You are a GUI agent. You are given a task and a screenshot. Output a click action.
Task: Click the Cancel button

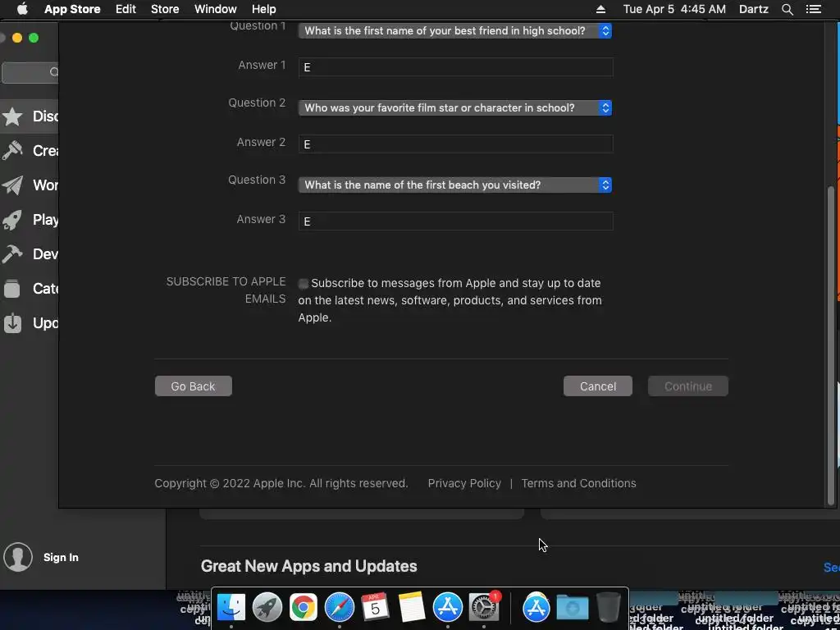(x=598, y=386)
